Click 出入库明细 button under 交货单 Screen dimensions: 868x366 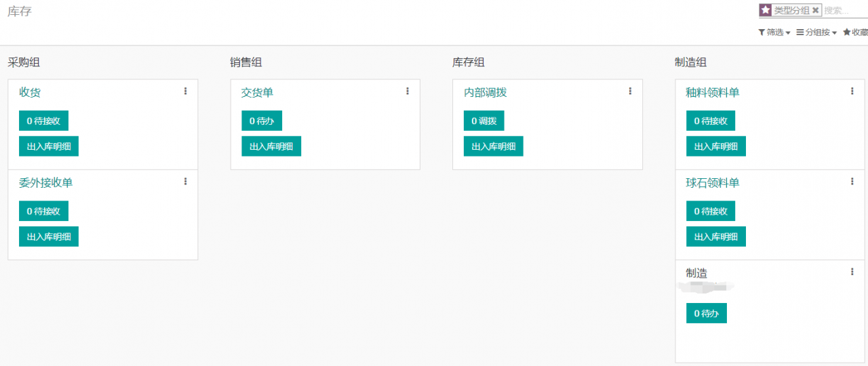click(271, 146)
